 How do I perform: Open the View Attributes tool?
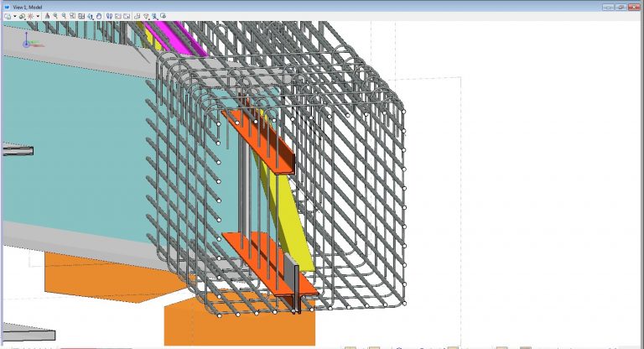point(7,16)
